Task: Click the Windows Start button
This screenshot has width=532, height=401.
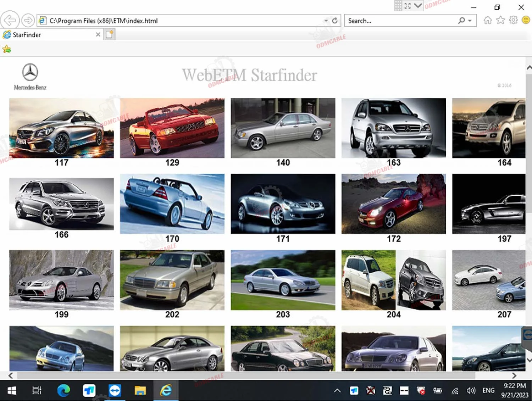Action: (x=11, y=390)
